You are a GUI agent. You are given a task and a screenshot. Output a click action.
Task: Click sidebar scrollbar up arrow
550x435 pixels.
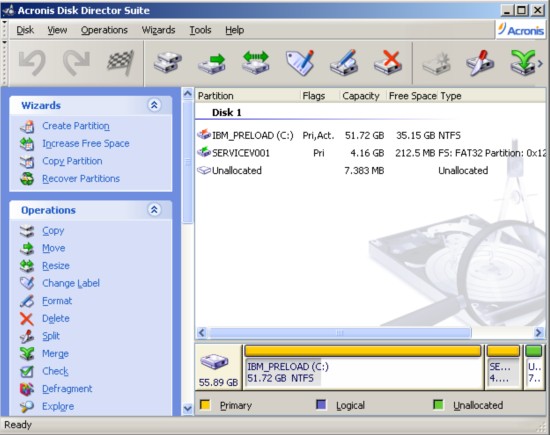[188, 94]
